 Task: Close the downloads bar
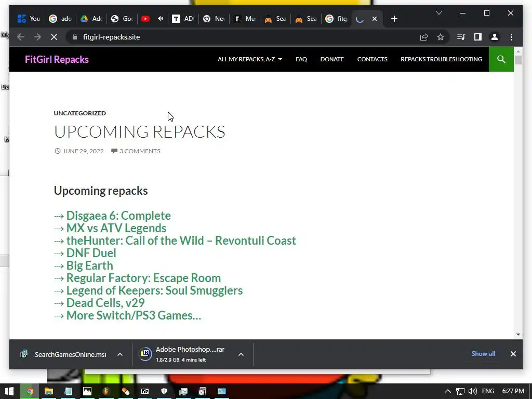(513, 354)
